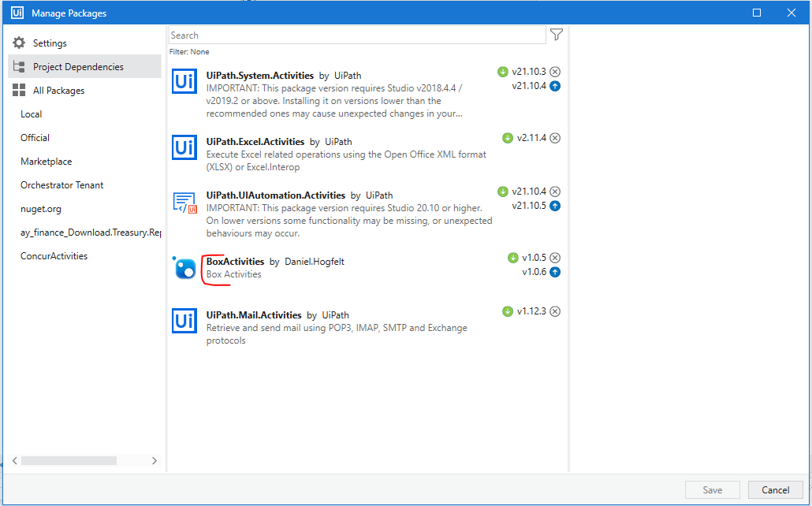
Task: Remove UiPath.Mail.Activities with the X icon
Action: tap(555, 311)
